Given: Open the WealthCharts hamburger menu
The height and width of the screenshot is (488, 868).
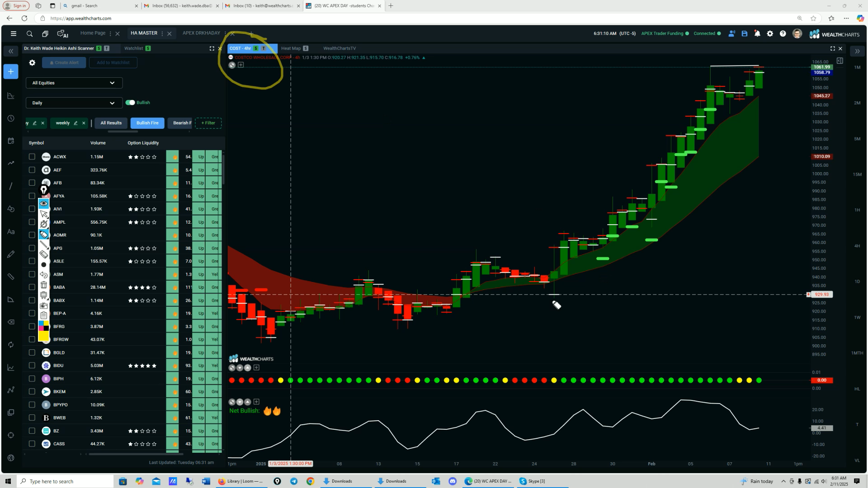Looking at the screenshot, I should pos(14,33).
